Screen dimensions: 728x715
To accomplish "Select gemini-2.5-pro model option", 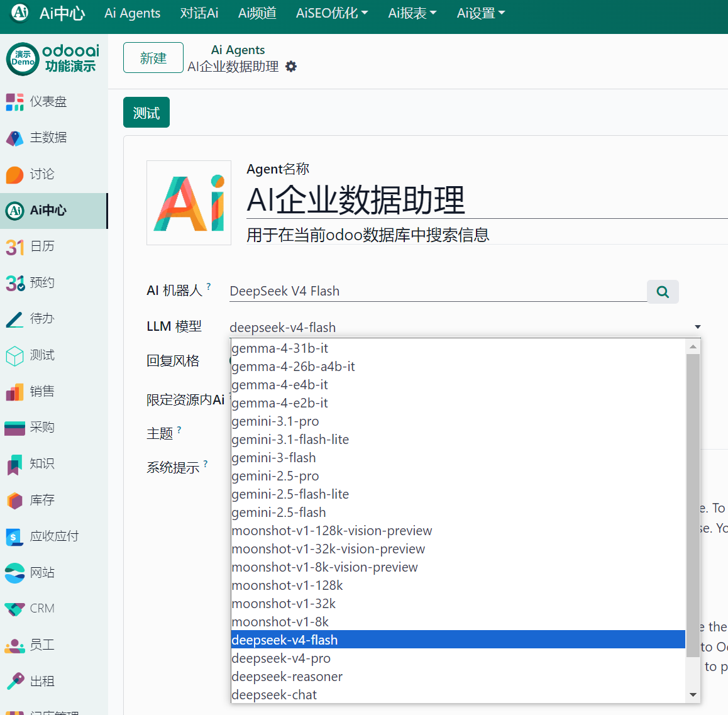I will click(458, 476).
